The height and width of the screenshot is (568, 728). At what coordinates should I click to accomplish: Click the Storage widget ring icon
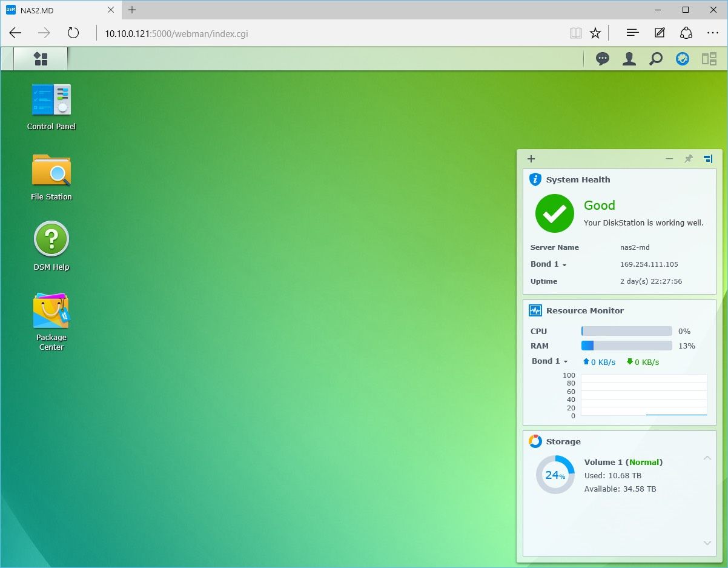tap(535, 441)
